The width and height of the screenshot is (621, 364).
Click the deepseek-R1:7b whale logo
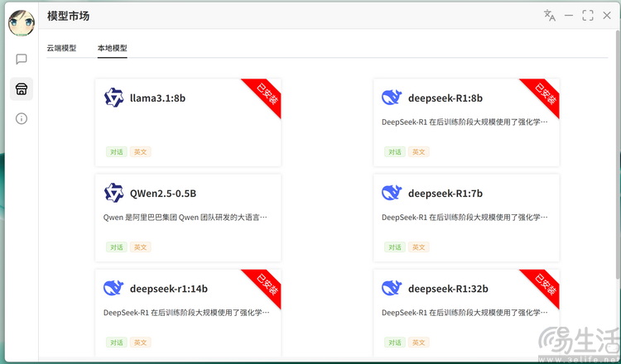(392, 193)
